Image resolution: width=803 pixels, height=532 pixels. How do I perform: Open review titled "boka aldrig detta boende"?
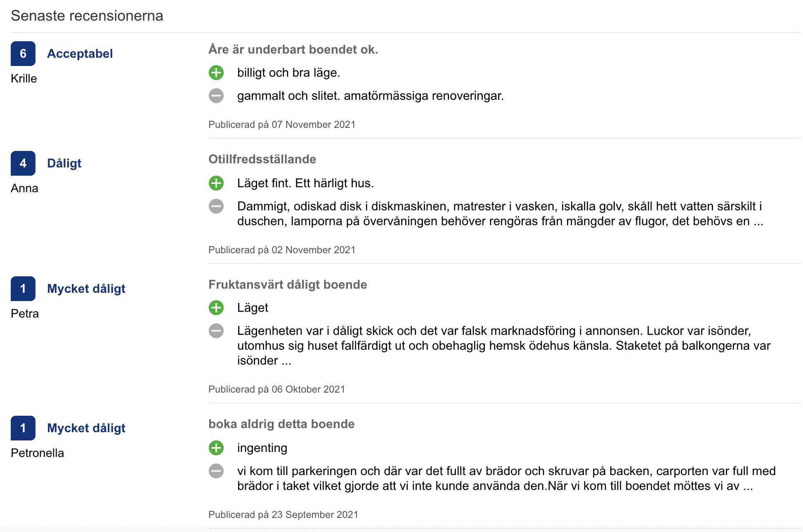281,424
